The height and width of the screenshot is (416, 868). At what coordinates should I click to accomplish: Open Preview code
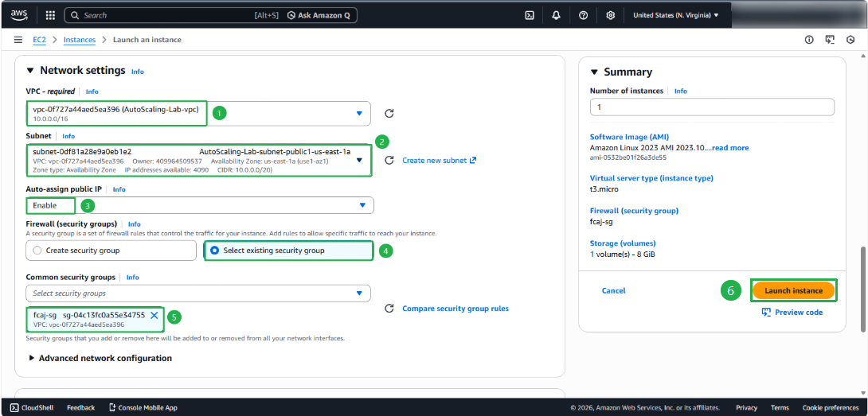[x=792, y=313]
